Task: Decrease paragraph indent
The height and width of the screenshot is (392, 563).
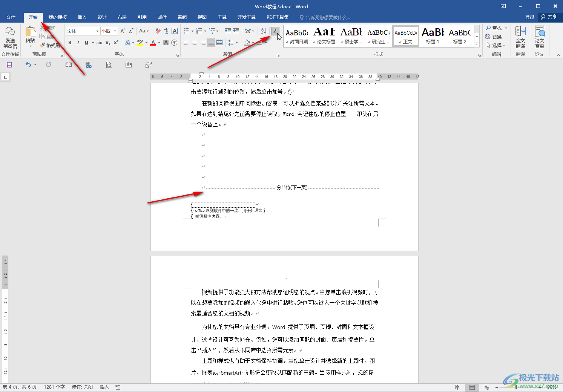Action: pyautogui.click(x=228, y=31)
